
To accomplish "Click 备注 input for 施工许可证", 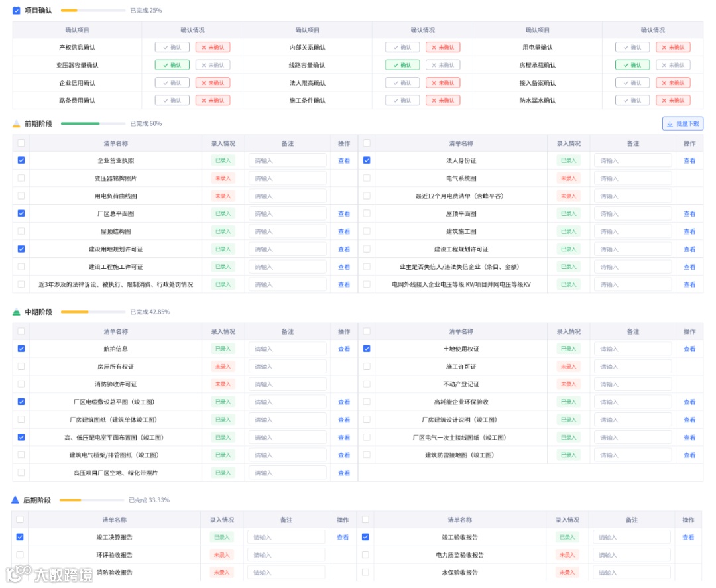I will (x=633, y=367).
